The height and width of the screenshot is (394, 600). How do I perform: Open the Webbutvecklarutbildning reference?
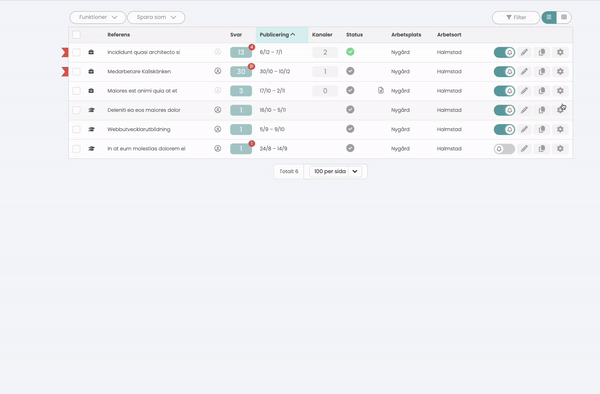point(139,129)
